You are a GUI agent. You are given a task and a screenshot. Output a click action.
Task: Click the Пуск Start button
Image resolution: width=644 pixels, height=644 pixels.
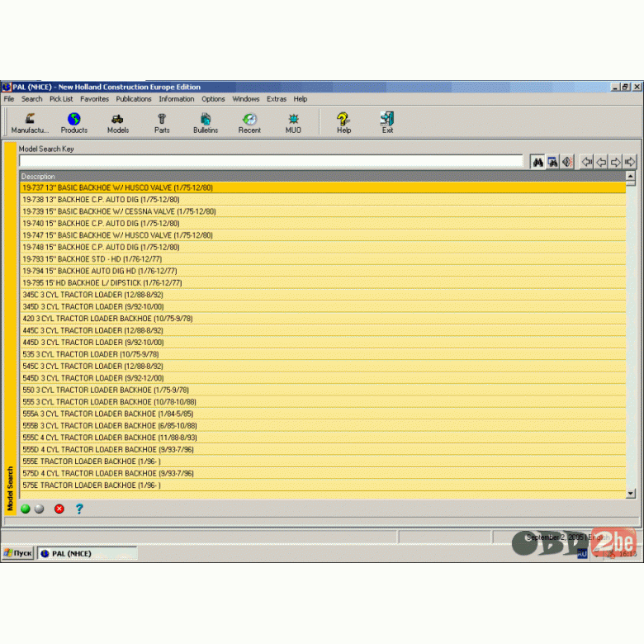[x=17, y=553]
